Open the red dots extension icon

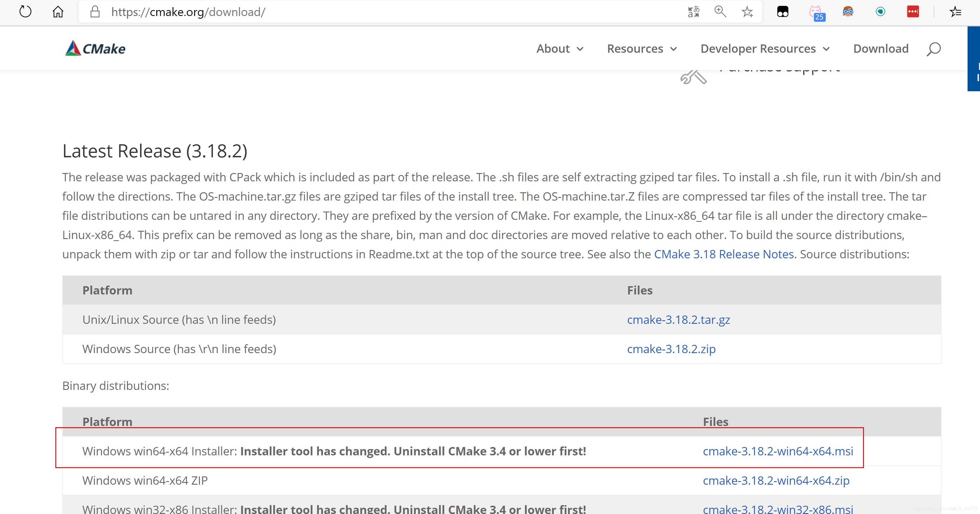(x=913, y=12)
